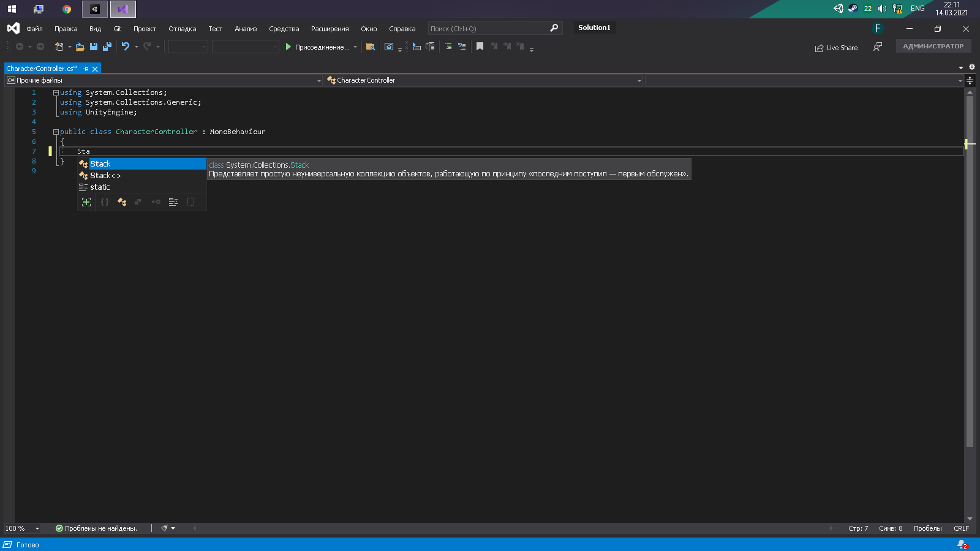Open the Средства menu
Viewport: 980px width, 551px height.
tap(284, 29)
